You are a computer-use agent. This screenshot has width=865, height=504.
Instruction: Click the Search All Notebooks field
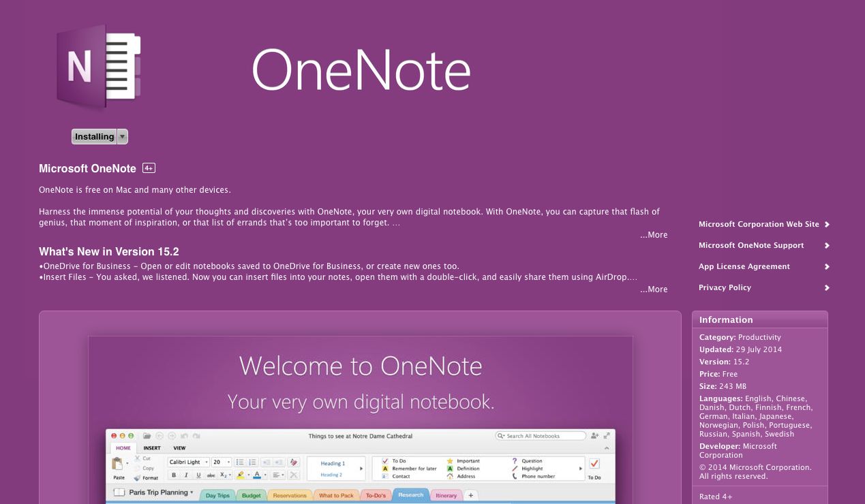[x=541, y=436]
